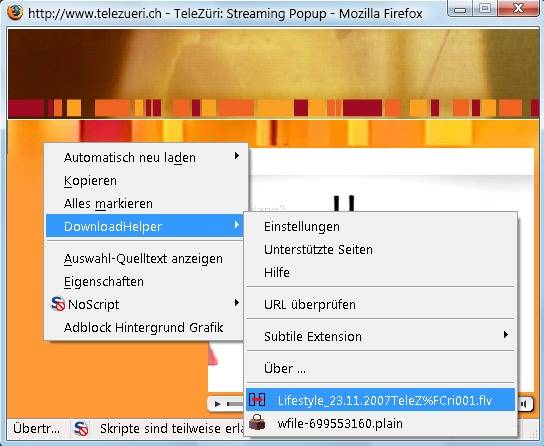Viewport: 544px width, 446px height.
Task: Open the DownloadHelper submenu entry
Action: click(x=144, y=226)
